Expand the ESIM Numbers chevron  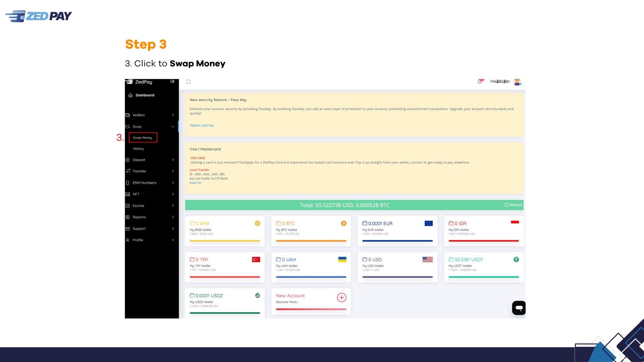(x=173, y=183)
